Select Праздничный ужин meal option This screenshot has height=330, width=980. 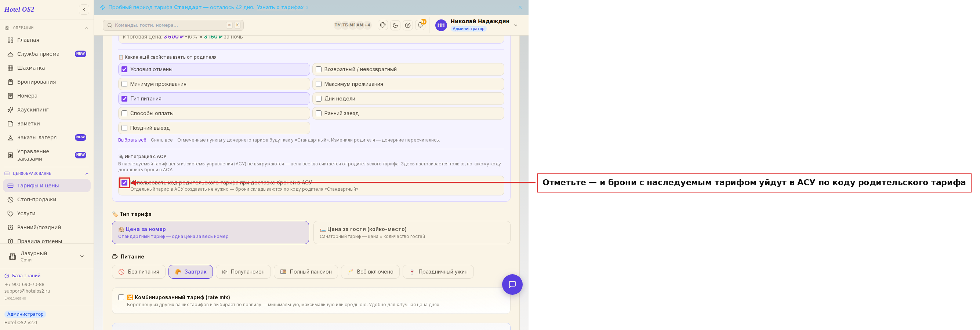coord(438,272)
